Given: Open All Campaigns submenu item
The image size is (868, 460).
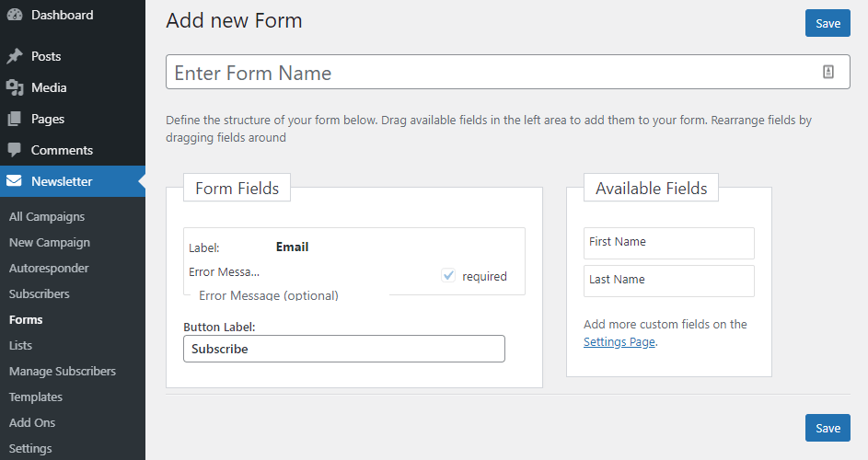Looking at the screenshot, I should (47, 217).
